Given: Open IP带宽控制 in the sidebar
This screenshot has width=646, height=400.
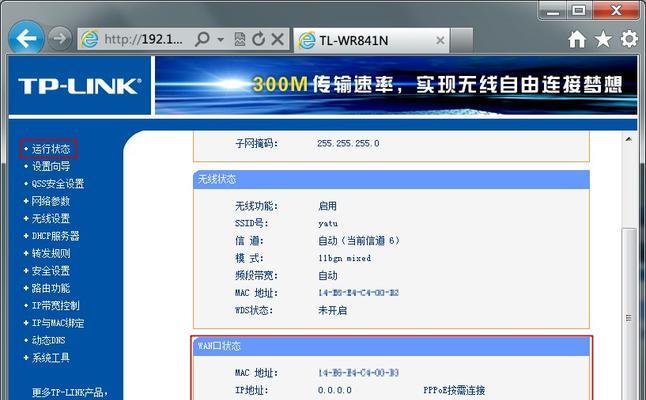Looking at the screenshot, I should click(56, 306).
